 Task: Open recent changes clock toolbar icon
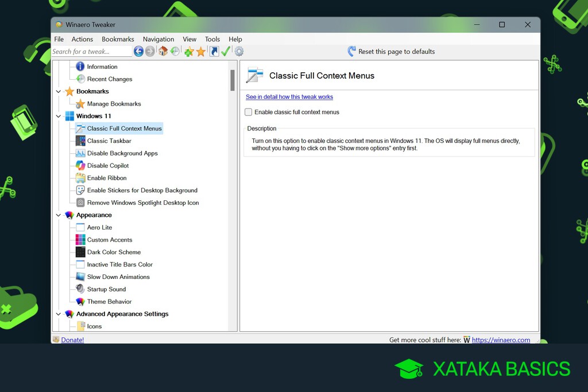click(x=175, y=52)
